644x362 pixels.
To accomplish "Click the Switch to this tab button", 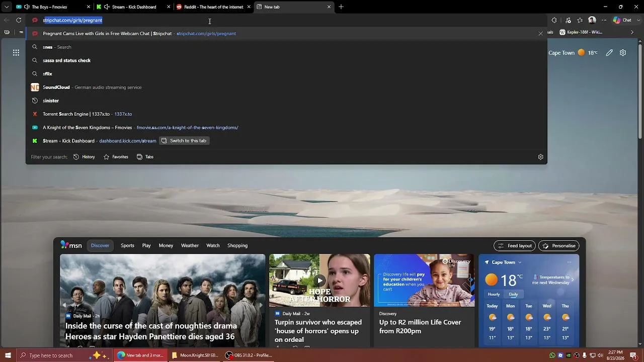I will point(184,141).
